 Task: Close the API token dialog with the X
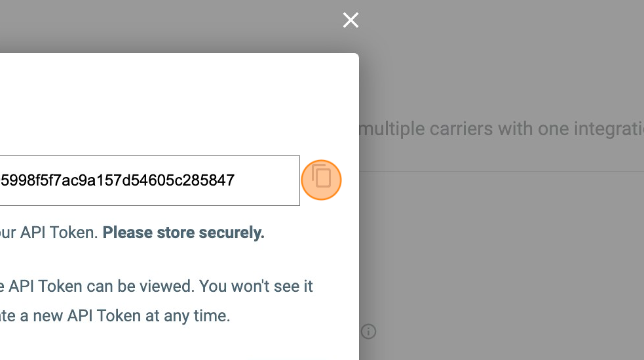point(350,20)
